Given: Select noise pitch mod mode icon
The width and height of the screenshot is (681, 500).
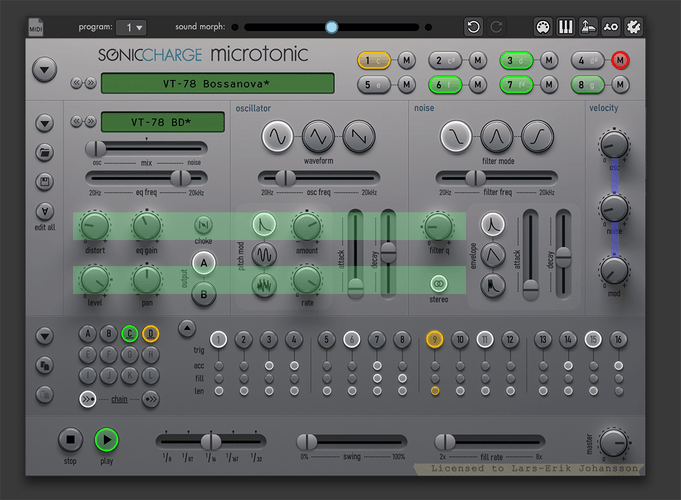Looking at the screenshot, I should pyautogui.click(x=264, y=285).
